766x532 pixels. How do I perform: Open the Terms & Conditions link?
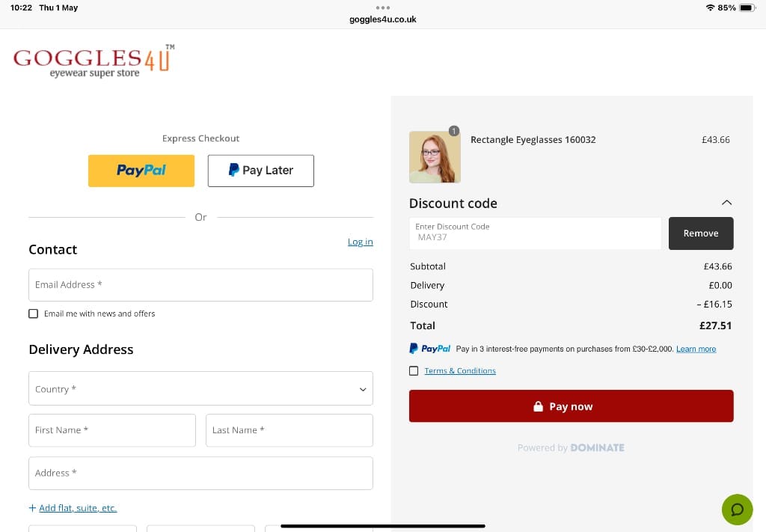(460, 371)
